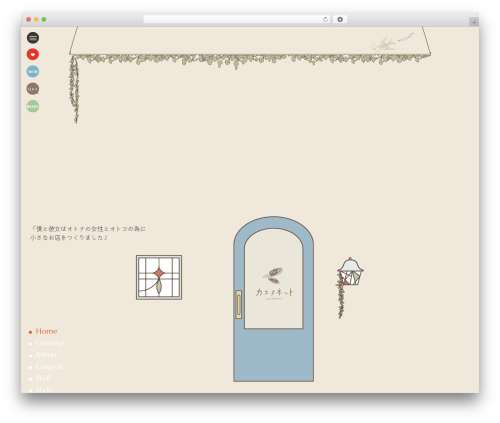This screenshot has height=423, width=500.
Task: Click the Japanese tagline text
Action: click(x=88, y=233)
